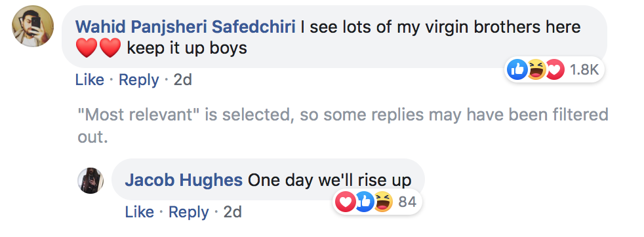
Task: Click the Haha reaction icon beside 1.8K
Action: point(536,69)
